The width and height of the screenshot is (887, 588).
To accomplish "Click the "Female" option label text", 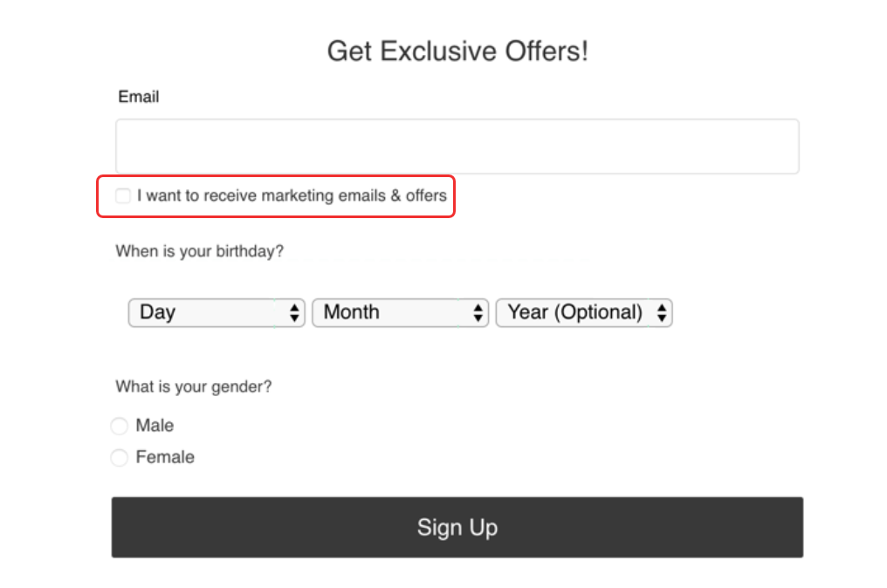I will [165, 457].
